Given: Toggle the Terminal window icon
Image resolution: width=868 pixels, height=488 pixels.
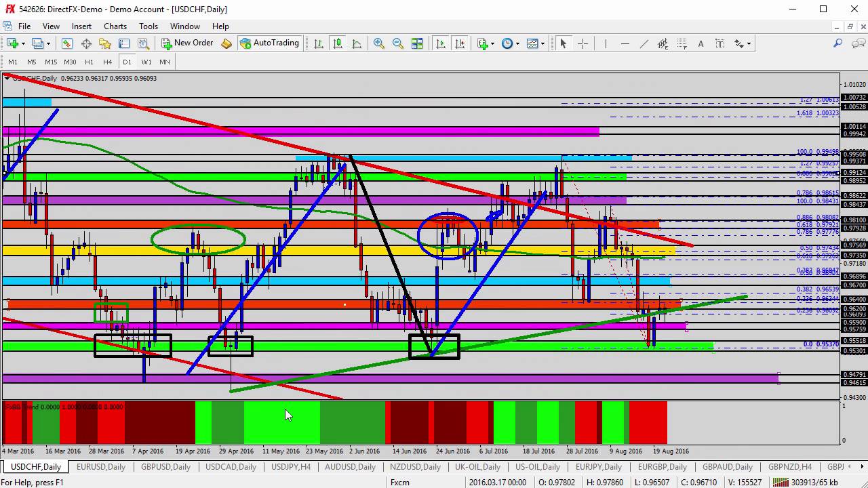Looking at the screenshot, I should tap(124, 43).
